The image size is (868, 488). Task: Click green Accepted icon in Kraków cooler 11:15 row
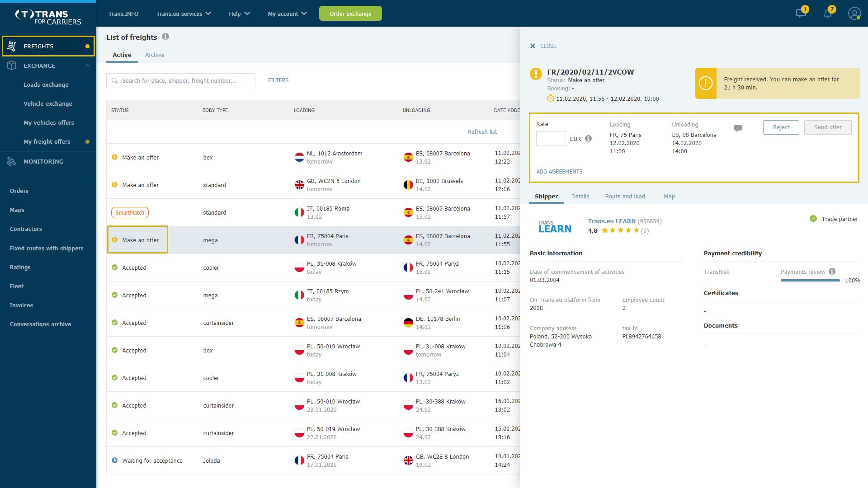(x=114, y=267)
